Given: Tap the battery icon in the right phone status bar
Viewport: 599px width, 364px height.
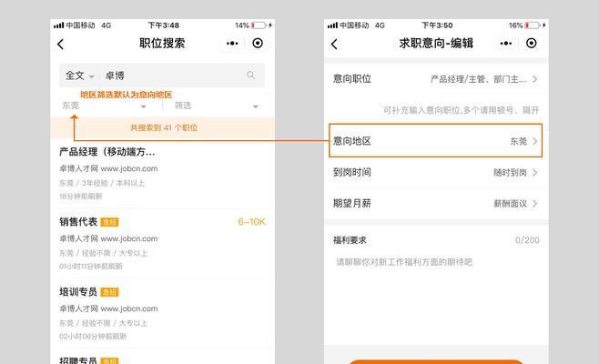Looking at the screenshot, I should tap(533, 25).
